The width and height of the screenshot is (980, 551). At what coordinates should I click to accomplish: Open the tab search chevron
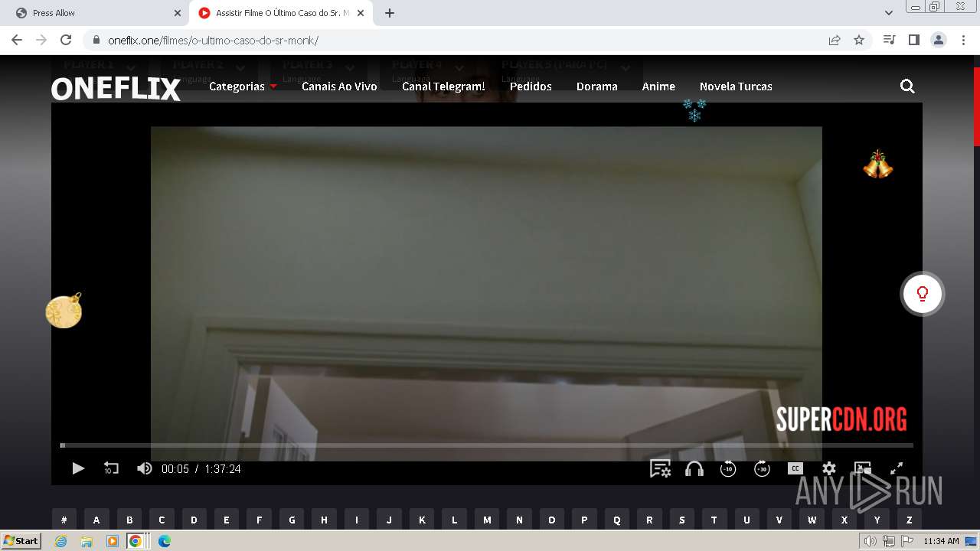[889, 13]
